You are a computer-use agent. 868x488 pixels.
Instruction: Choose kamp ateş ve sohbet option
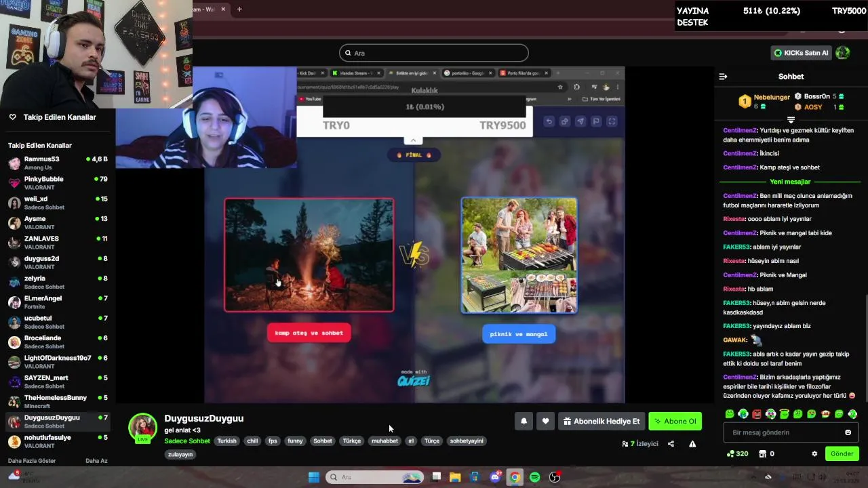pyautogui.click(x=309, y=333)
